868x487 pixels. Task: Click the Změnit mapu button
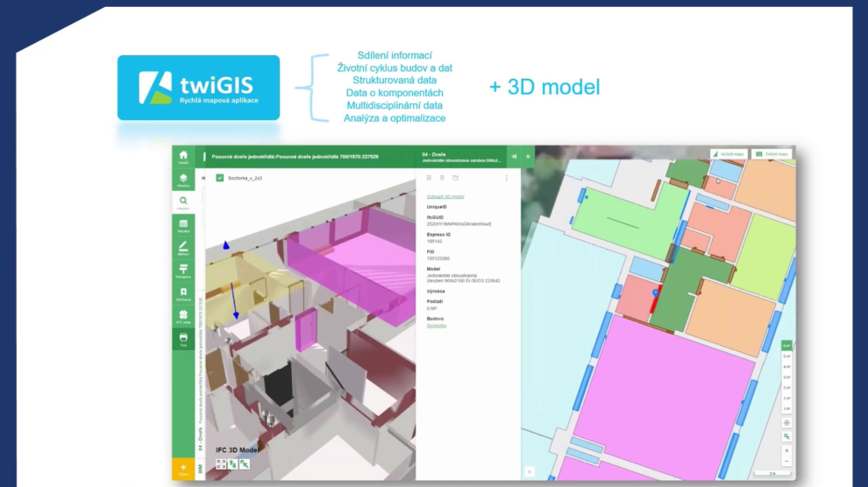coord(772,154)
